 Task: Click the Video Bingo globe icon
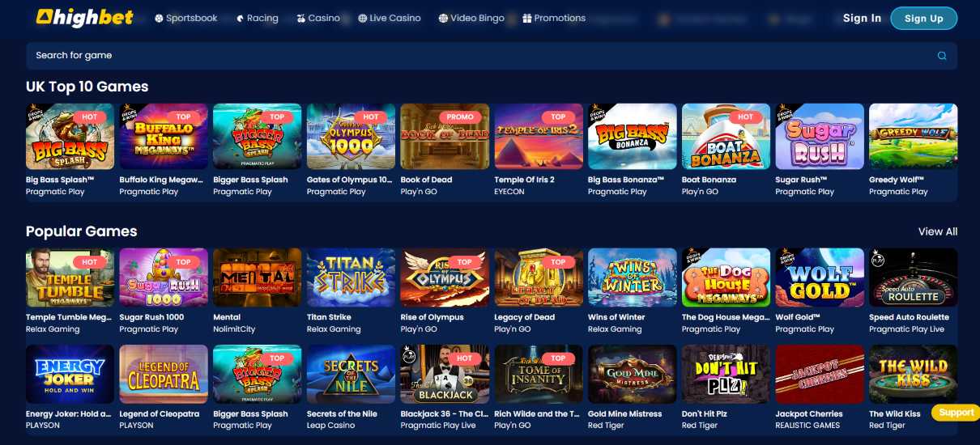(443, 18)
